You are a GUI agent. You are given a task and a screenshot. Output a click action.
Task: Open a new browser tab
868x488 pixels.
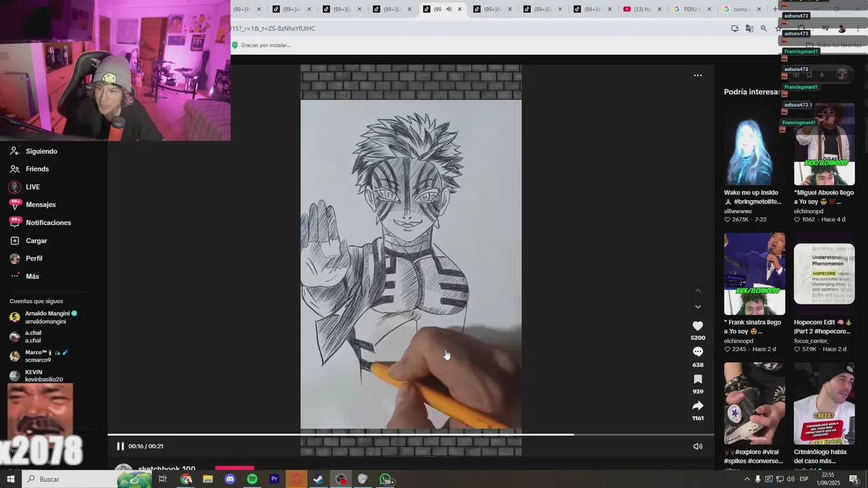(x=775, y=9)
